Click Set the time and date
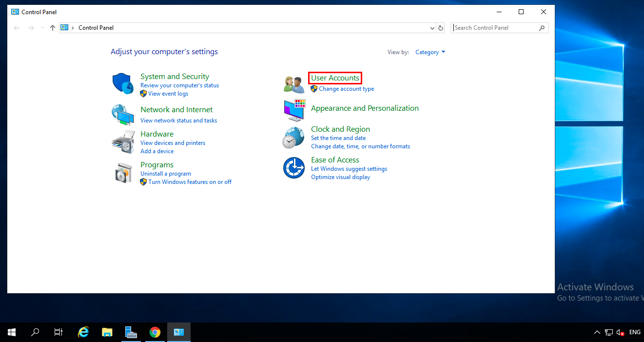The image size is (644, 342). [338, 138]
